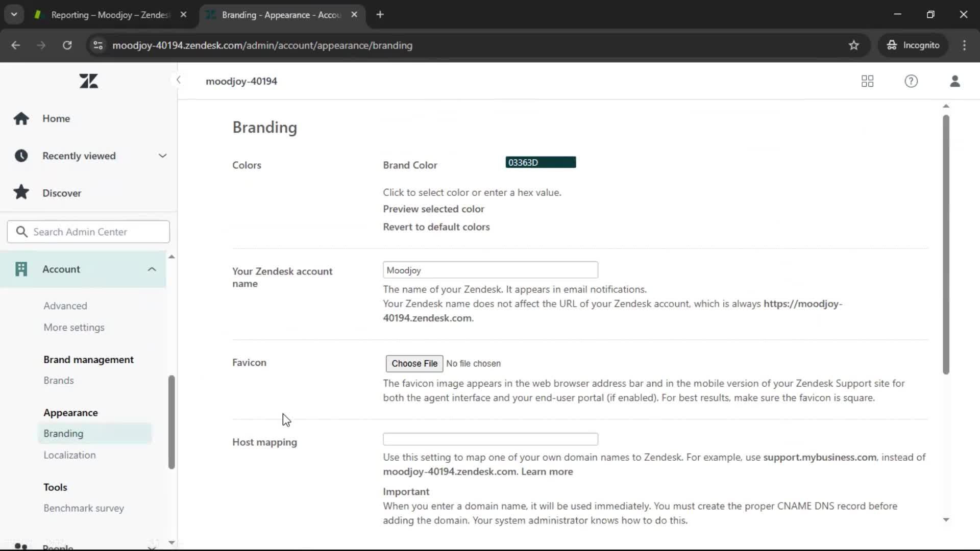
Task: Click the Discover label in the sidebar
Action: (62, 193)
